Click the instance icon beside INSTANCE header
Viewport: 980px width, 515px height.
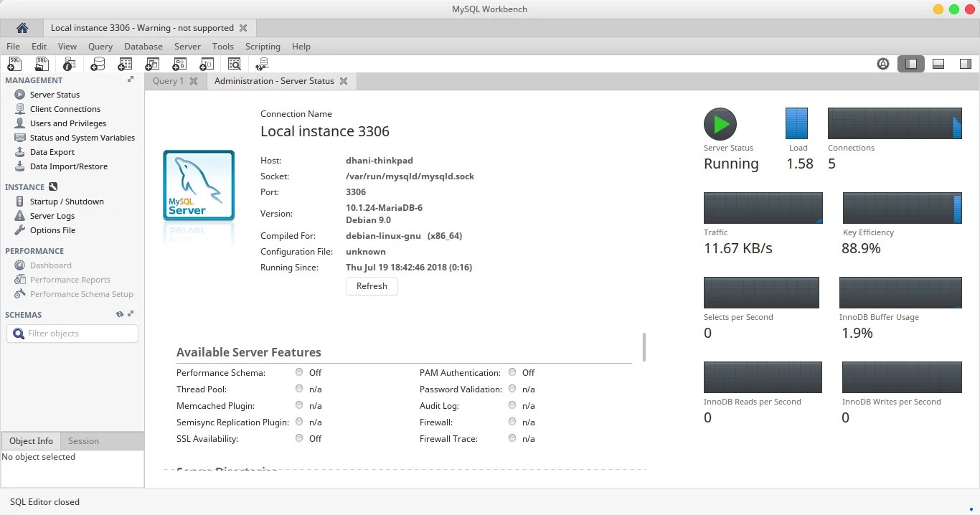click(x=53, y=187)
